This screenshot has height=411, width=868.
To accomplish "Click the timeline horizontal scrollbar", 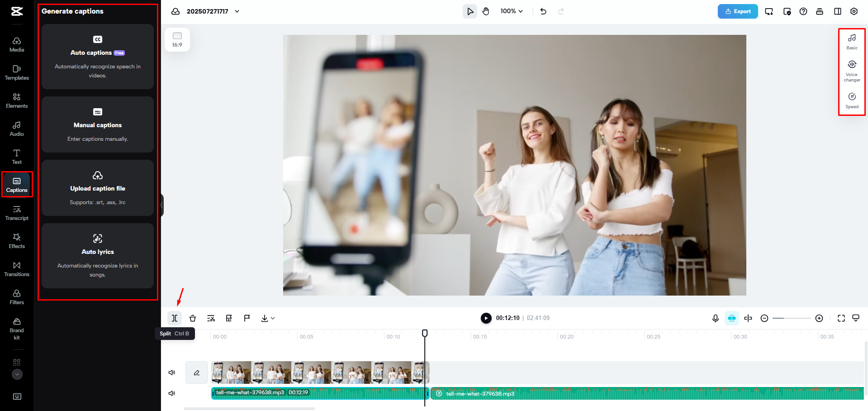I will click(249, 409).
